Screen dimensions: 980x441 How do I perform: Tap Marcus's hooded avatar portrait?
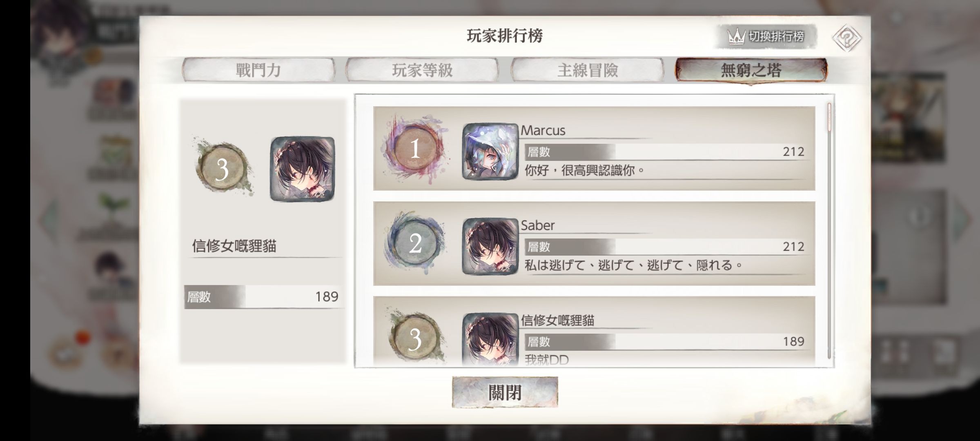(x=490, y=151)
